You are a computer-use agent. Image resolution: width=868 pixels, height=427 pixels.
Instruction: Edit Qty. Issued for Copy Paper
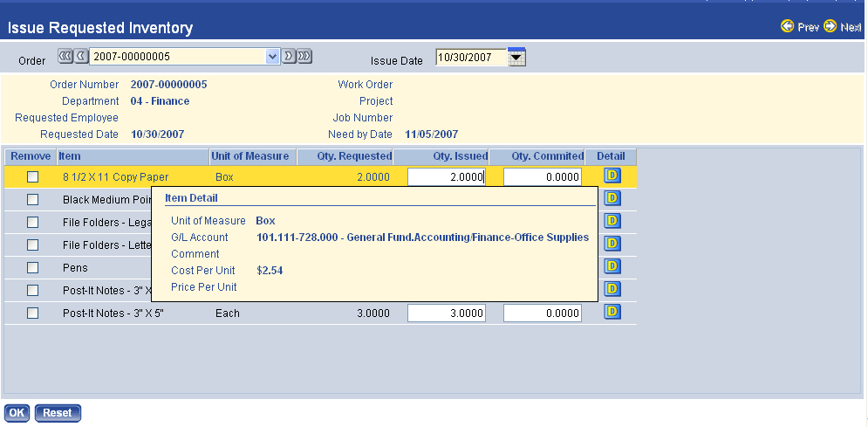point(446,176)
